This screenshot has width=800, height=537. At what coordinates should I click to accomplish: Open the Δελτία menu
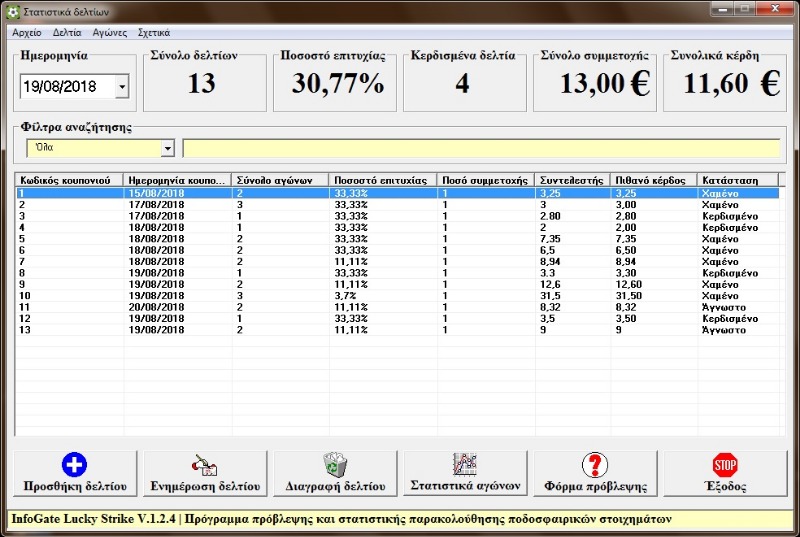tap(67, 32)
